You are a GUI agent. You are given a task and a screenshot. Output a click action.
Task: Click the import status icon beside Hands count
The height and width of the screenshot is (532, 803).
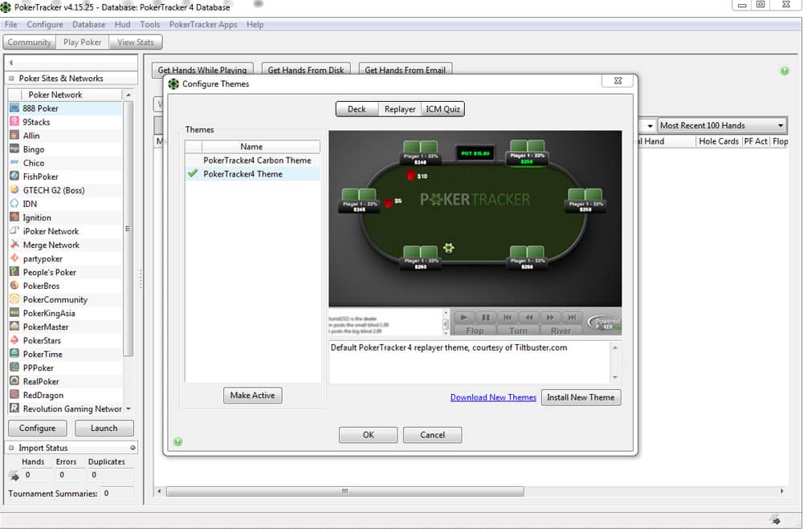[x=14, y=476]
